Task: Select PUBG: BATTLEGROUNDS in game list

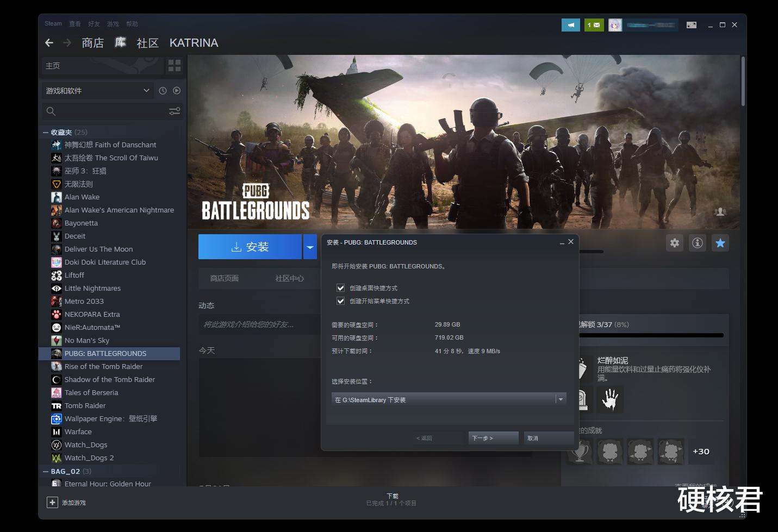Action: pyautogui.click(x=109, y=354)
